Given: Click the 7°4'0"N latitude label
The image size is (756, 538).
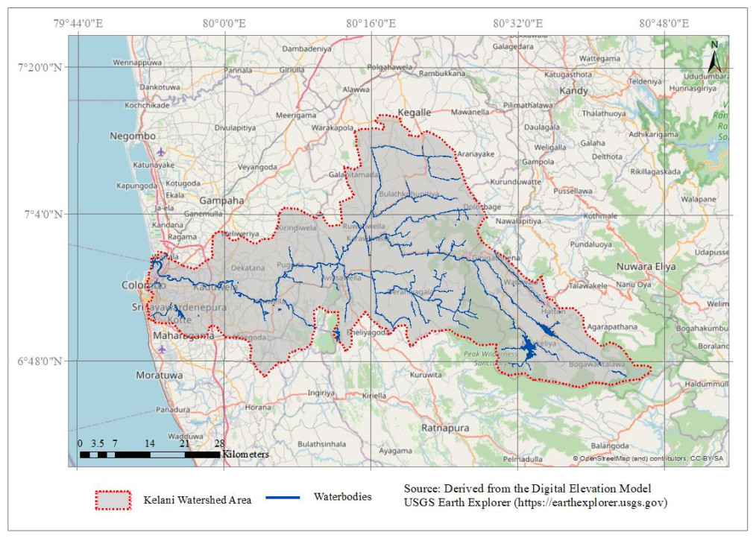Looking at the screenshot, I should click(x=42, y=215).
